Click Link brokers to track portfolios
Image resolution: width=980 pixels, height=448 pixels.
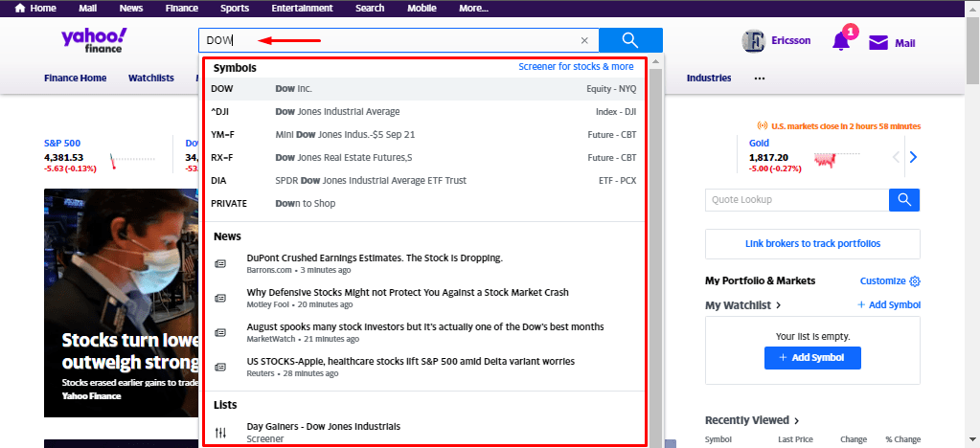812,244
